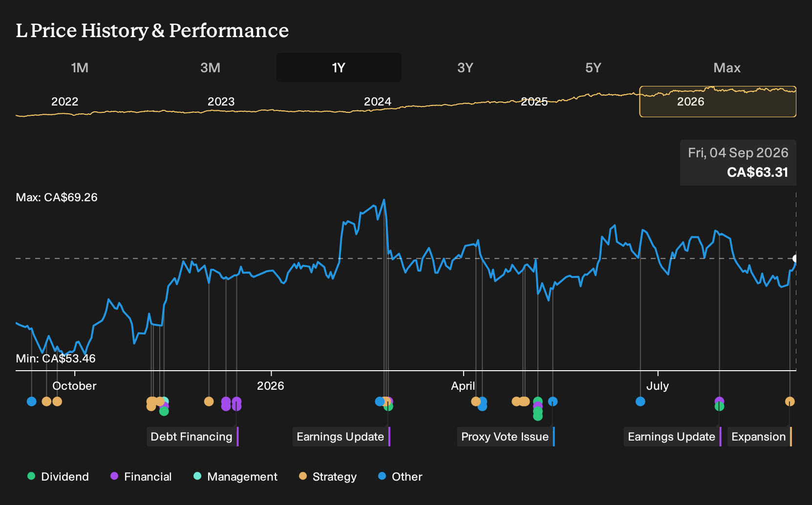Viewport: 812px width, 505px height.
Task: Toggle the Strategy legend filter
Action: [x=328, y=476]
